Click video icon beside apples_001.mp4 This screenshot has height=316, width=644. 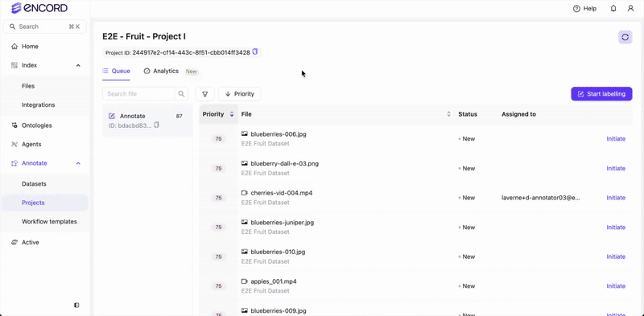tap(245, 281)
